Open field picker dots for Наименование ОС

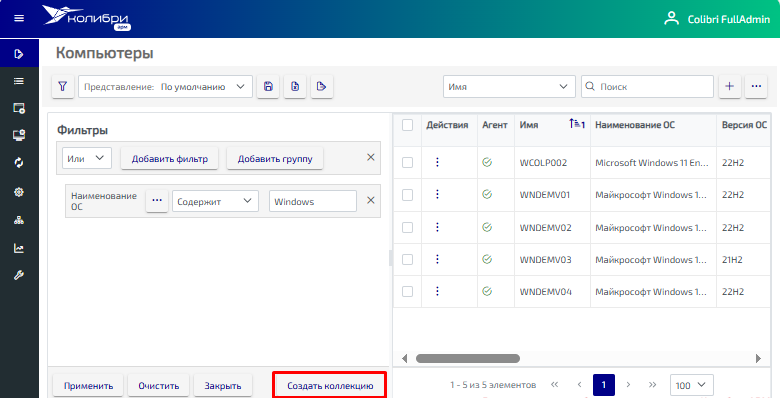(x=157, y=201)
